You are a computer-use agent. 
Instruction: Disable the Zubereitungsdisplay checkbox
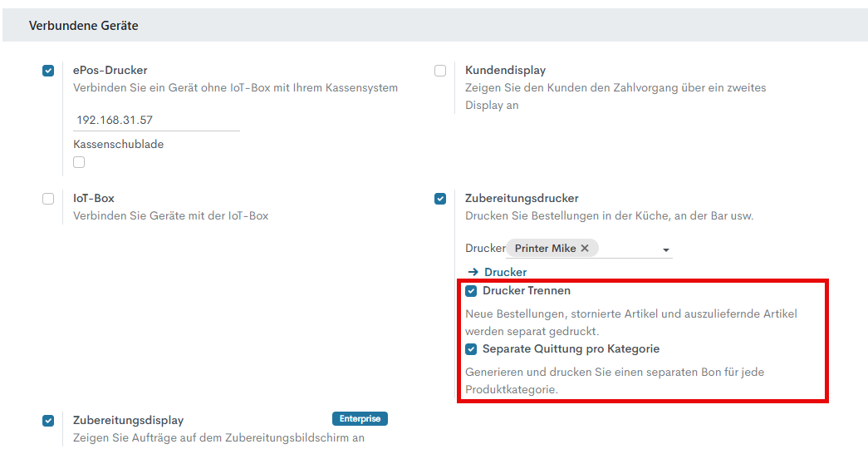pos(48,421)
